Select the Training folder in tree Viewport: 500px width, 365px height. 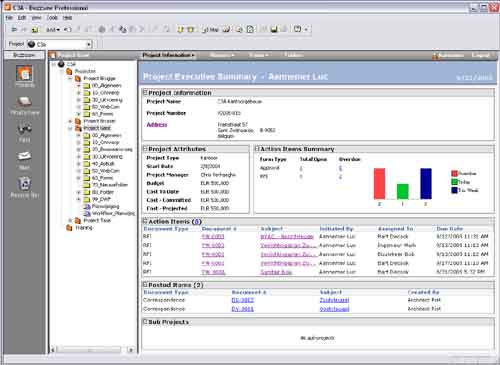pos(84,228)
